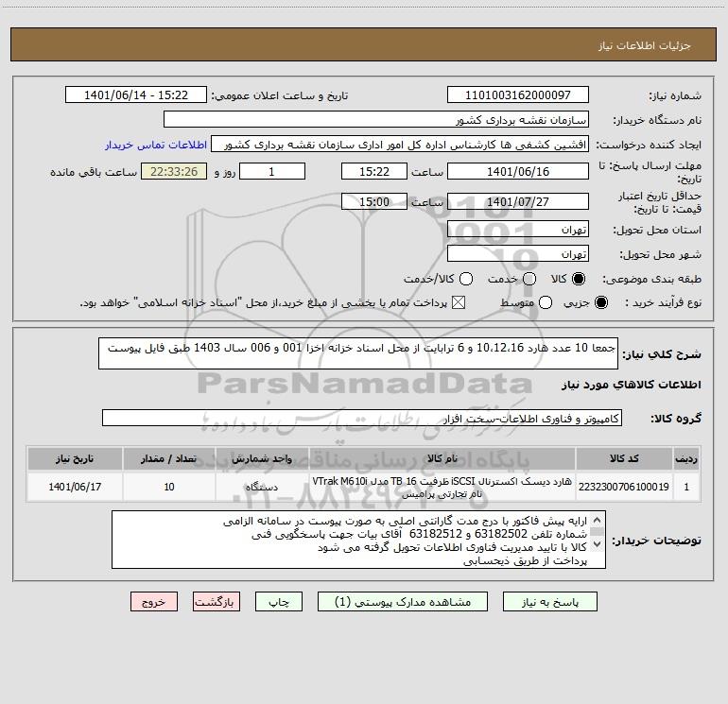Click the response deadline time 15:22 field
The width and height of the screenshot is (728, 704).
click(x=374, y=171)
